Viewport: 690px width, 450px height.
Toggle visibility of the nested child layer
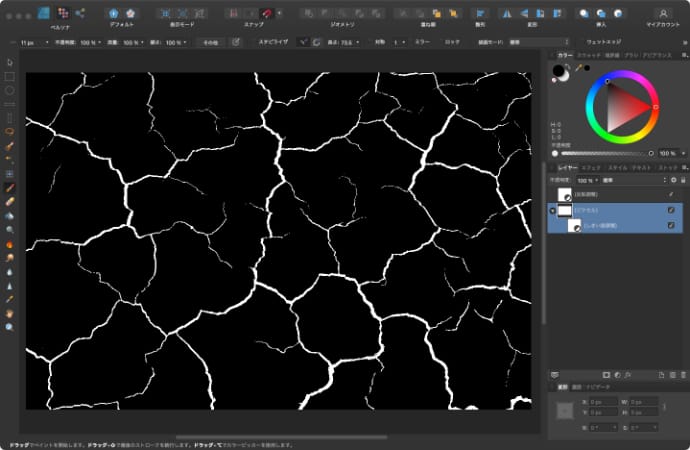click(x=671, y=227)
